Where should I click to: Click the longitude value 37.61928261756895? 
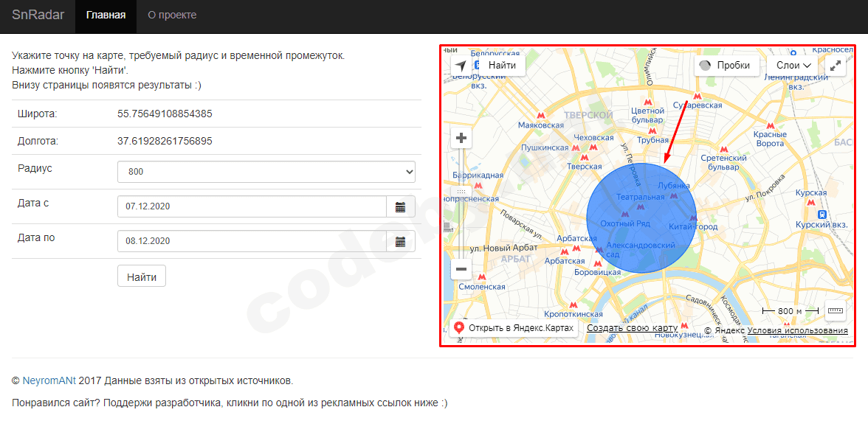click(165, 141)
